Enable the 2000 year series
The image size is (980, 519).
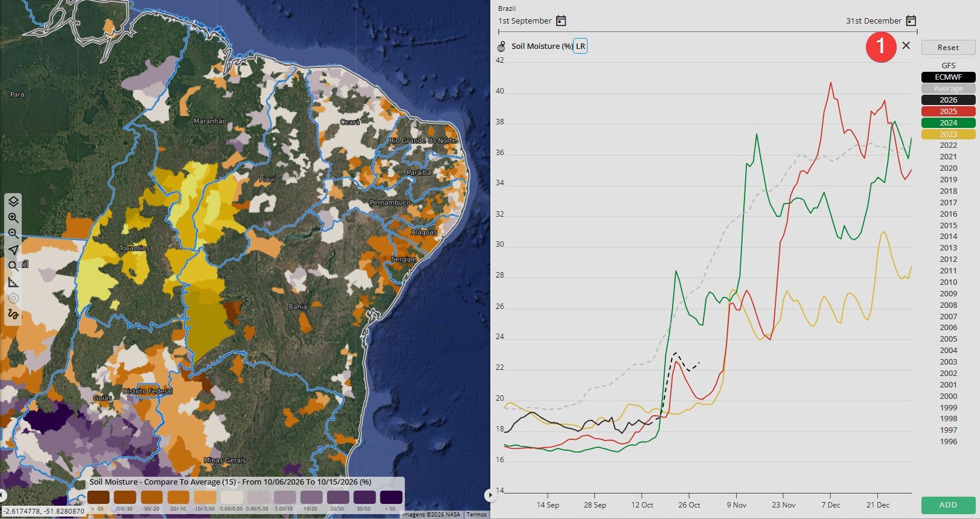tap(948, 396)
